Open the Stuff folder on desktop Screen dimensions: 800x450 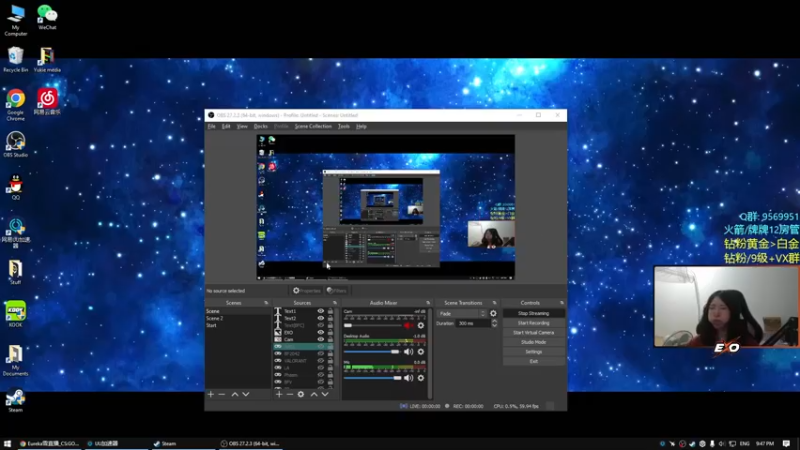pyautogui.click(x=15, y=272)
